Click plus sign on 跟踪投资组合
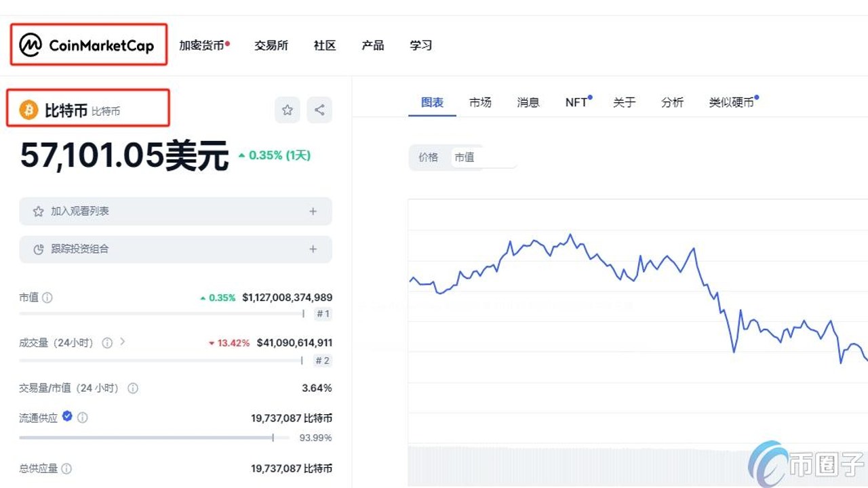Screen dimensions: 868x488 click(313, 249)
